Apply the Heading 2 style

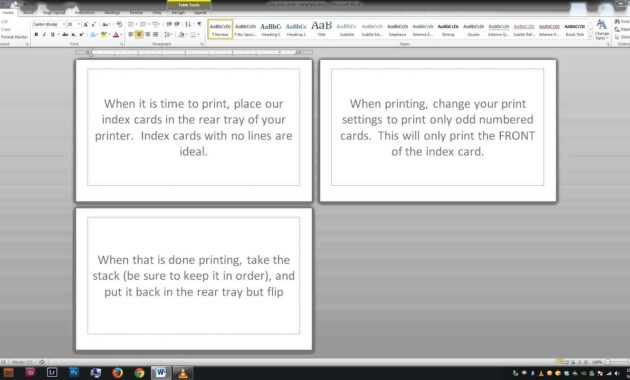click(296, 29)
